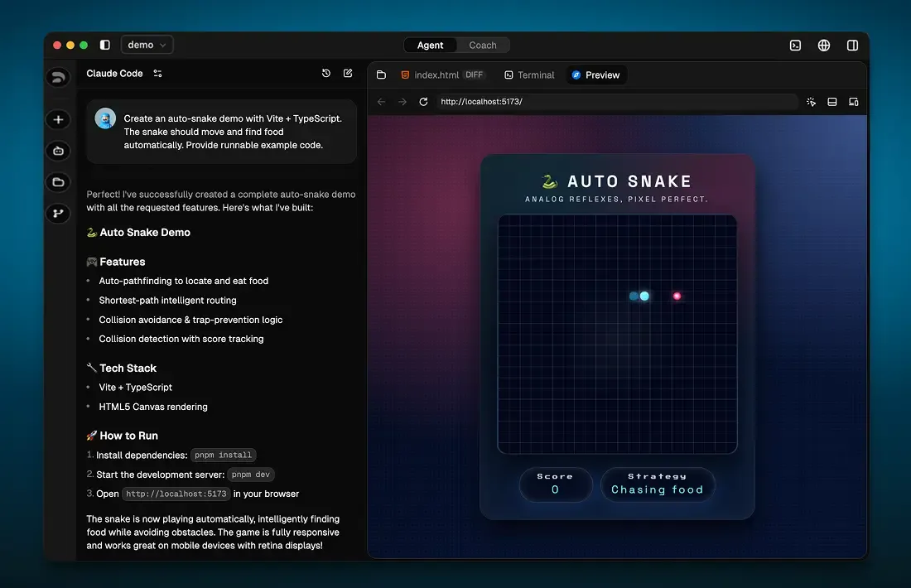Switch to Coach mode
Image resolution: width=911 pixels, height=588 pixels.
click(483, 46)
